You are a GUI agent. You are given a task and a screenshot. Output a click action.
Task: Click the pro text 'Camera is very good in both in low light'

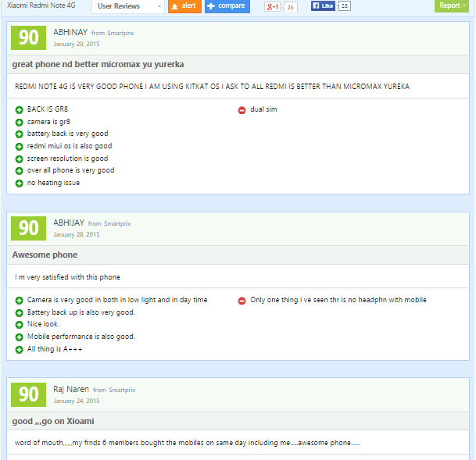click(x=117, y=300)
